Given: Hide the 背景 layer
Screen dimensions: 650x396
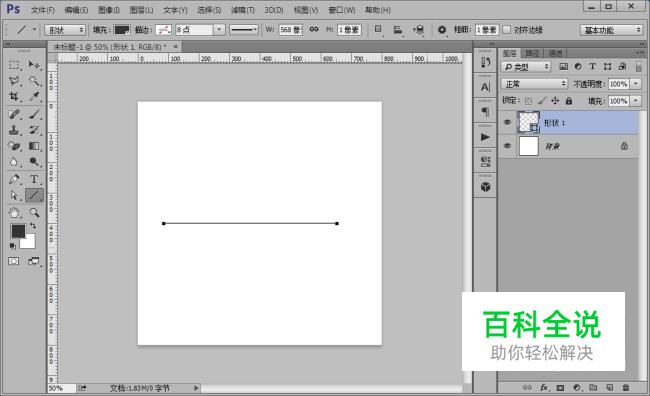Looking at the screenshot, I should pos(507,146).
